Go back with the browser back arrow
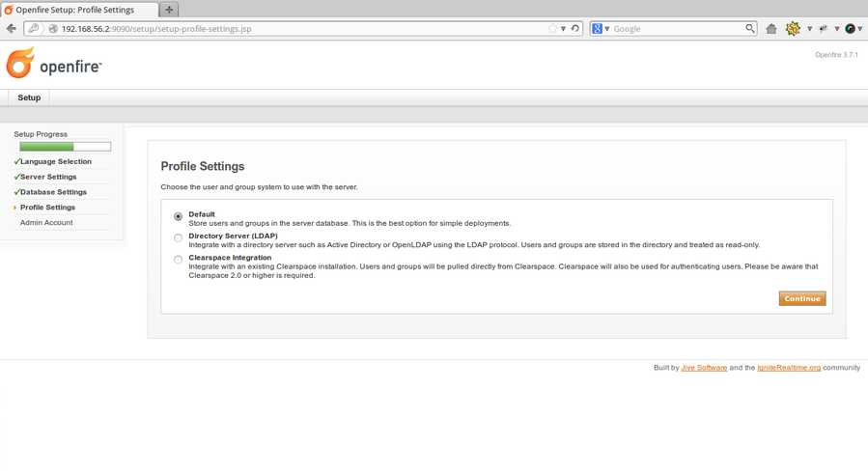 (11, 28)
